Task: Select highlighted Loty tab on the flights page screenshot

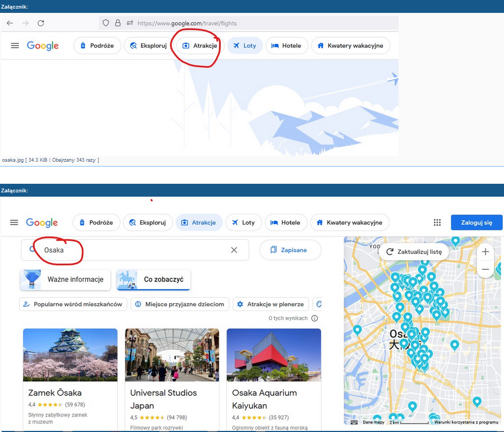Action: click(x=245, y=46)
